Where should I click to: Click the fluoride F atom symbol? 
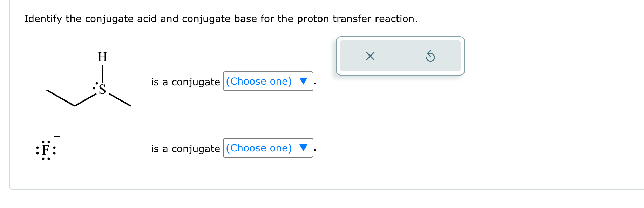[46, 150]
